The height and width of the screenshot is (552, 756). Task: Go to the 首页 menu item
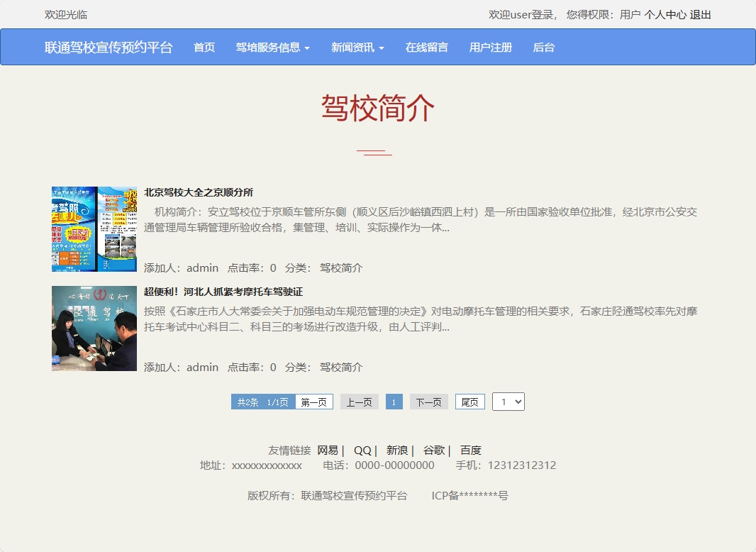pos(204,47)
